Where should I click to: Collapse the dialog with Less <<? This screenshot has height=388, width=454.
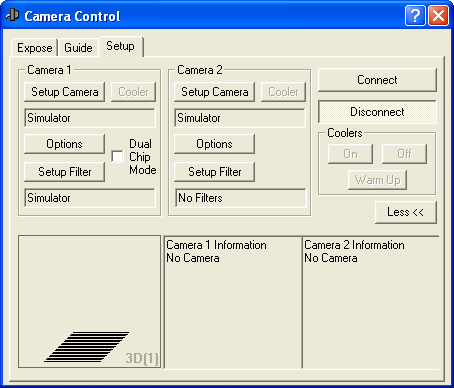(406, 212)
